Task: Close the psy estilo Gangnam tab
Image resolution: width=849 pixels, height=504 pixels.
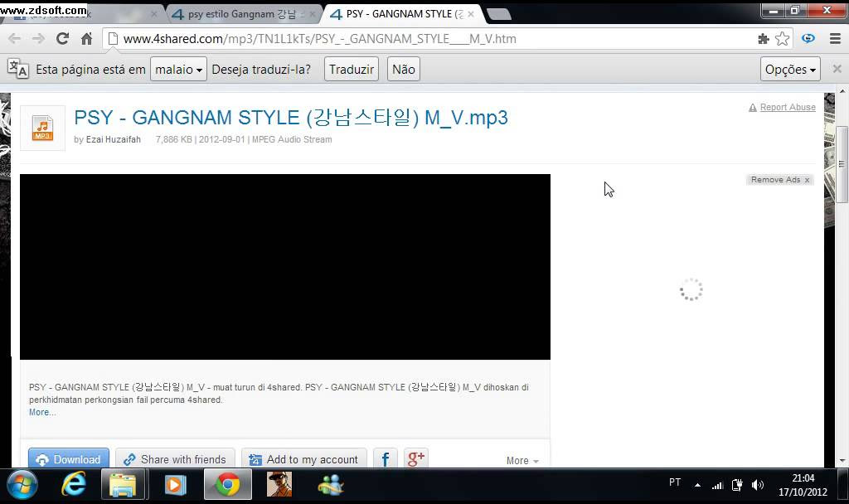Action: coord(312,14)
